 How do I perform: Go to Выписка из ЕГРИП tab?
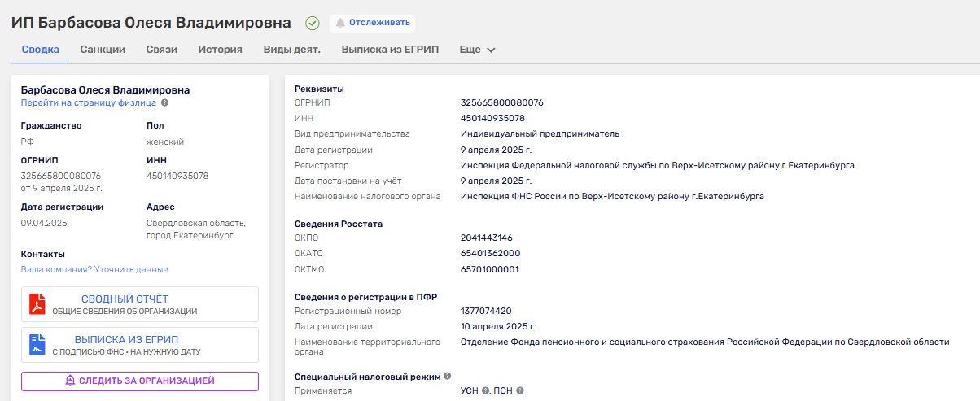point(390,50)
